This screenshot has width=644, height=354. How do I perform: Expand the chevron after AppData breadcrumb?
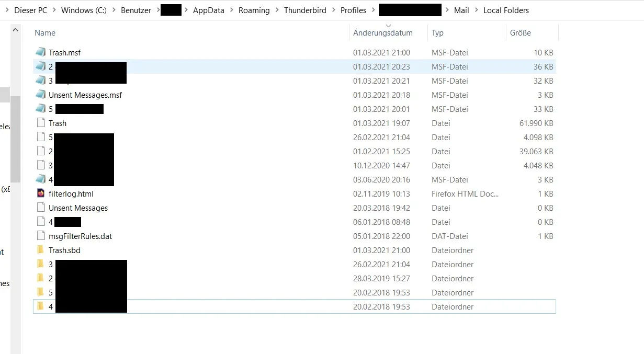tap(231, 10)
